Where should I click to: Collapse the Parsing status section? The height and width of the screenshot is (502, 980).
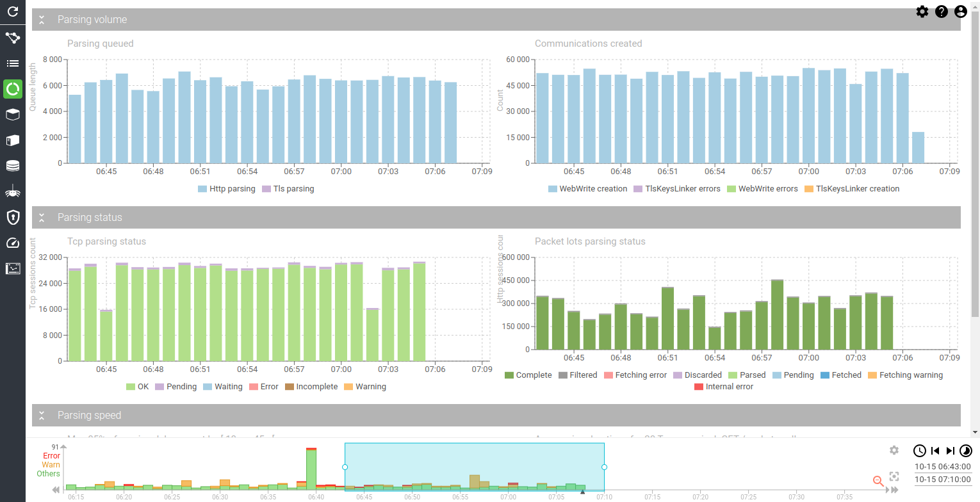point(42,218)
